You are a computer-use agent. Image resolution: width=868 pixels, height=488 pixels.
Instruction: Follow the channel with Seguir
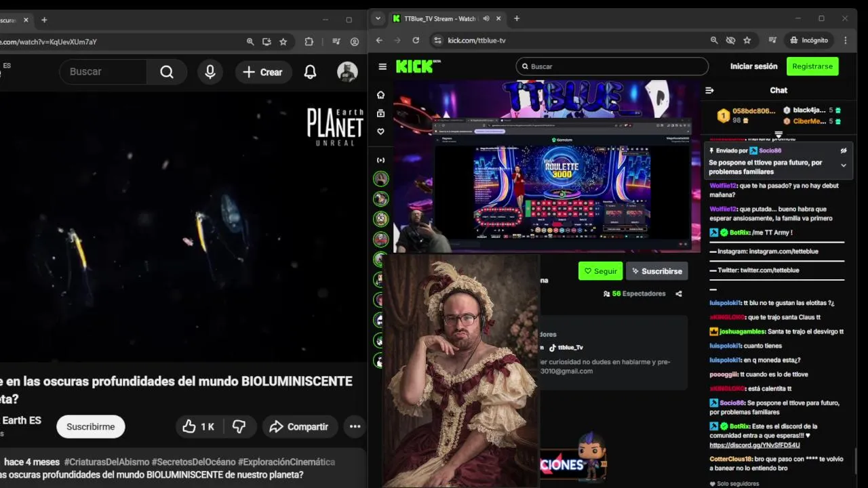[600, 271]
